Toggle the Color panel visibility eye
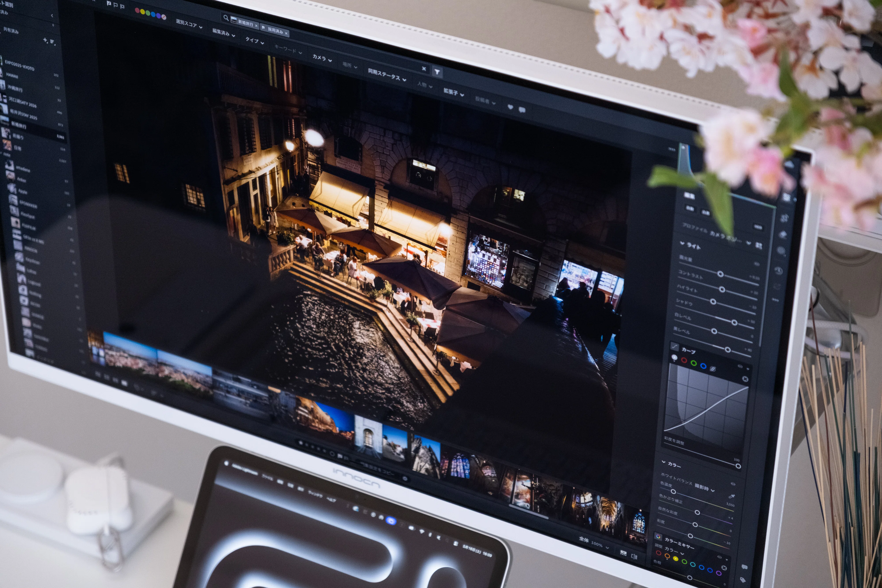The height and width of the screenshot is (588, 882). pyautogui.click(x=733, y=484)
